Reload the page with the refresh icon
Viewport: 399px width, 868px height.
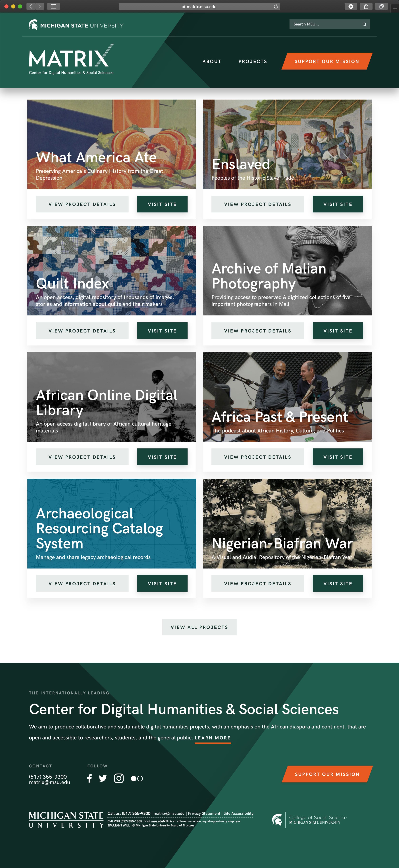276,6
